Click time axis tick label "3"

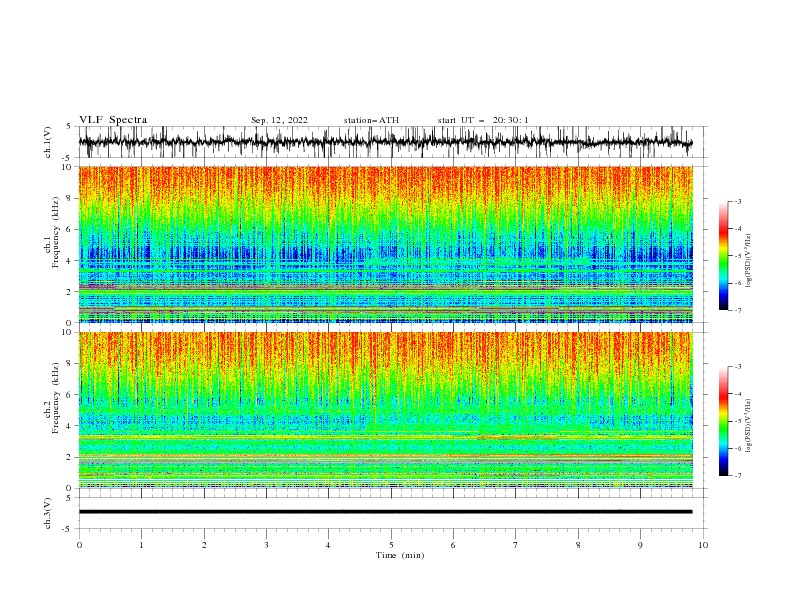(266, 545)
